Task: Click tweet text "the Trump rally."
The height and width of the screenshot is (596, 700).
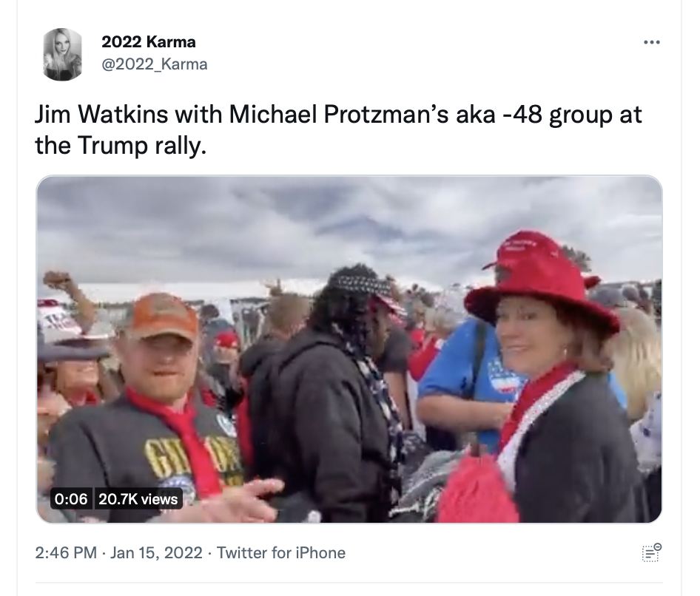Action: [x=121, y=146]
